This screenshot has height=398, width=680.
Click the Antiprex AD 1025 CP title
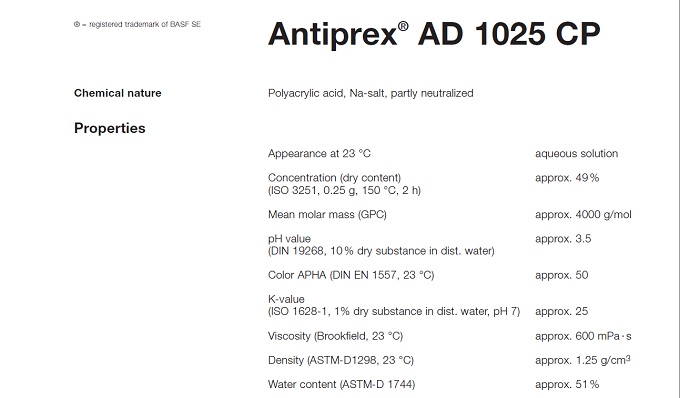(434, 33)
